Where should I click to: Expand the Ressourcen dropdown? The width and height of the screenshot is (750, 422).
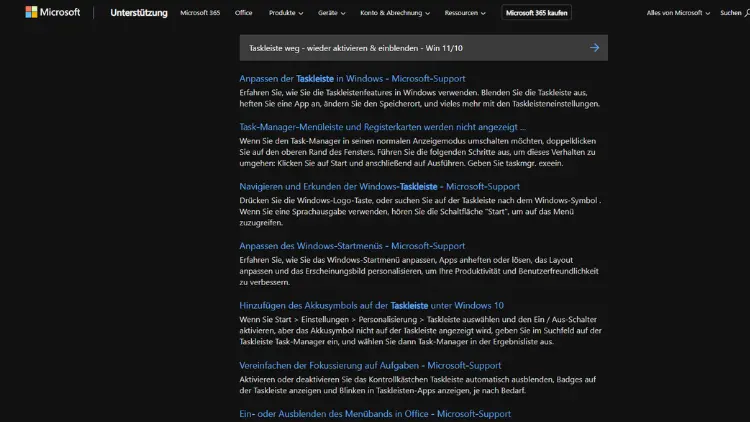click(465, 13)
